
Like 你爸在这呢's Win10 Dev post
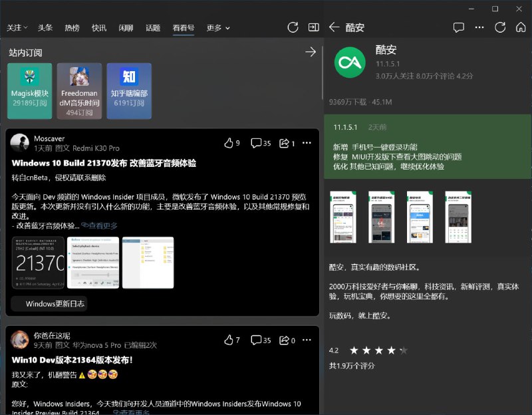click(x=231, y=340)
